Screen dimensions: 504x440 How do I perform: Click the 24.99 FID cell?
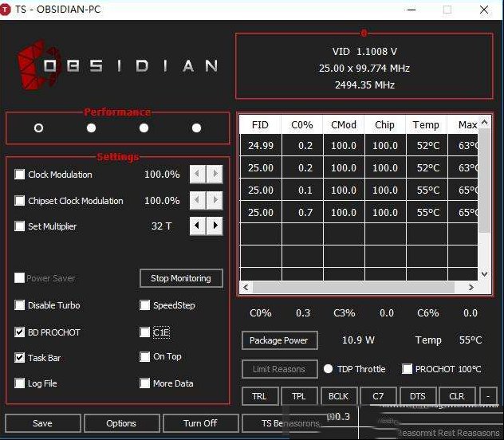tap(261, 146)
